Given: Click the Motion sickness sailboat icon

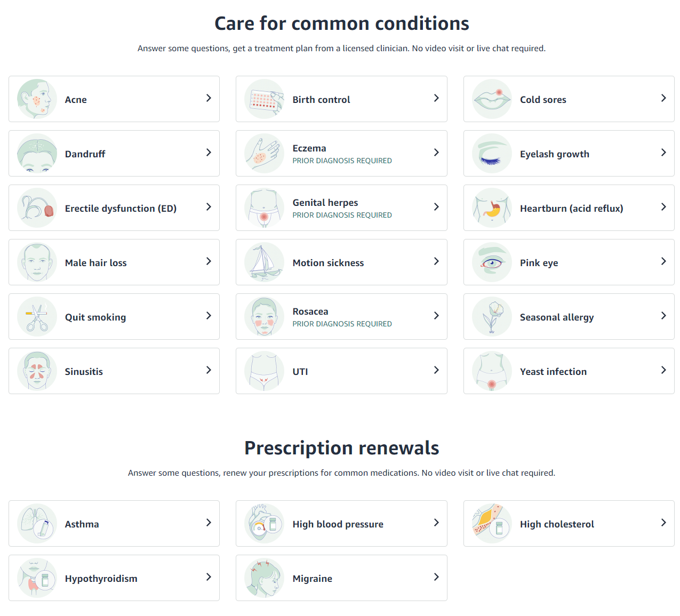Looking at the screenshot, I should pyautogui.click(x=264, y=262).
